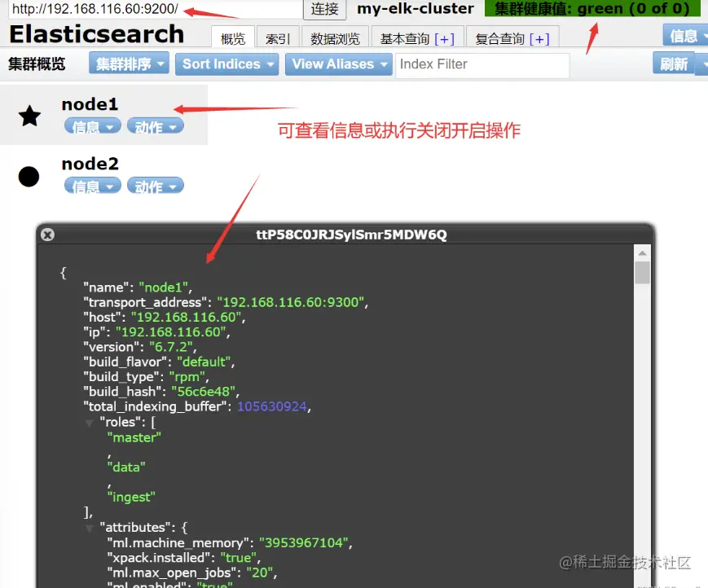Open the 集群排序 cluster sort dropdown

click(x=128, y=64)
